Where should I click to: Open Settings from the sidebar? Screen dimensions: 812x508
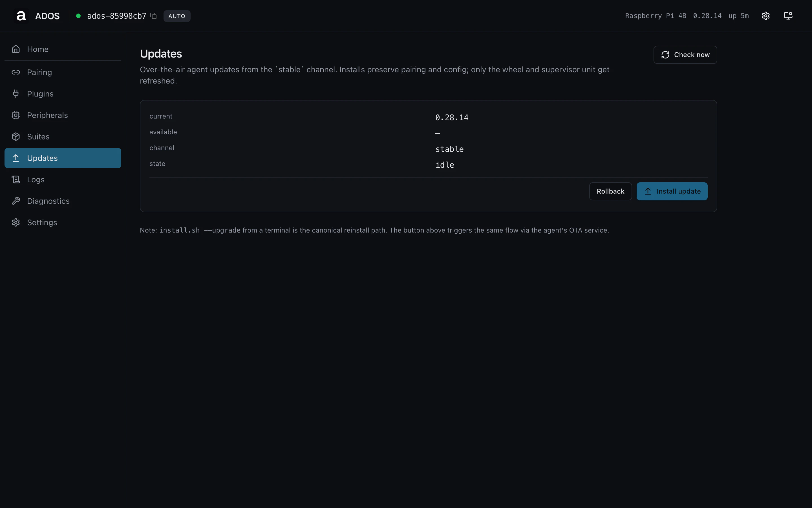[63, 222]
